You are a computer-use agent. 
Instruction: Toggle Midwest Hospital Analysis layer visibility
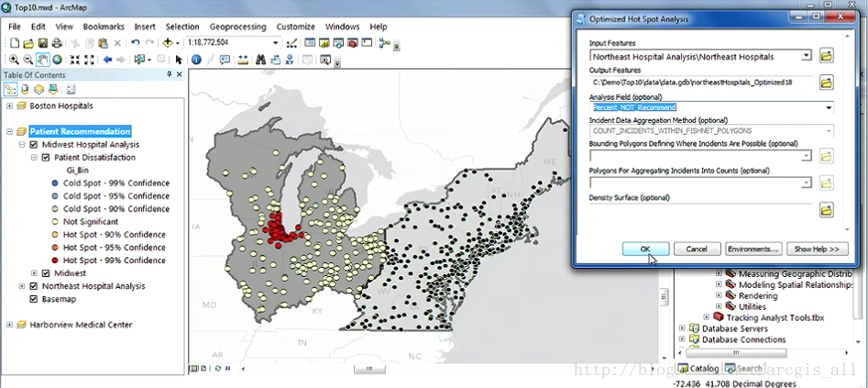click(x=34, y=145)
